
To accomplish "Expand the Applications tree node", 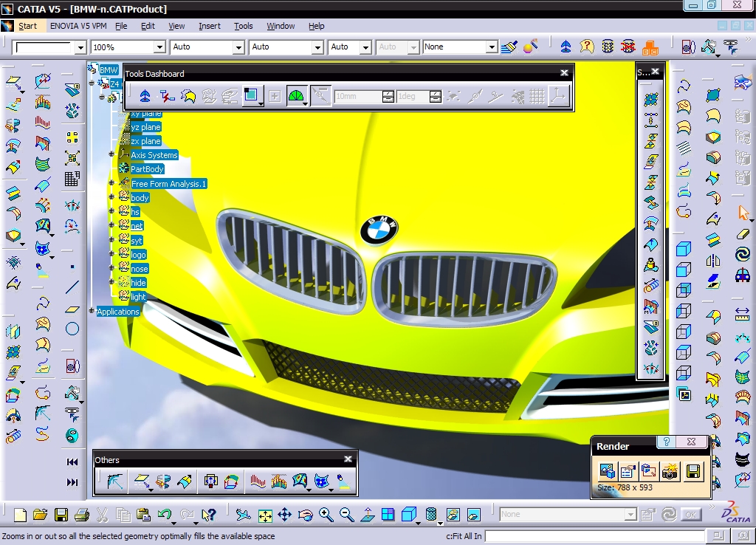I will point(91,311).
